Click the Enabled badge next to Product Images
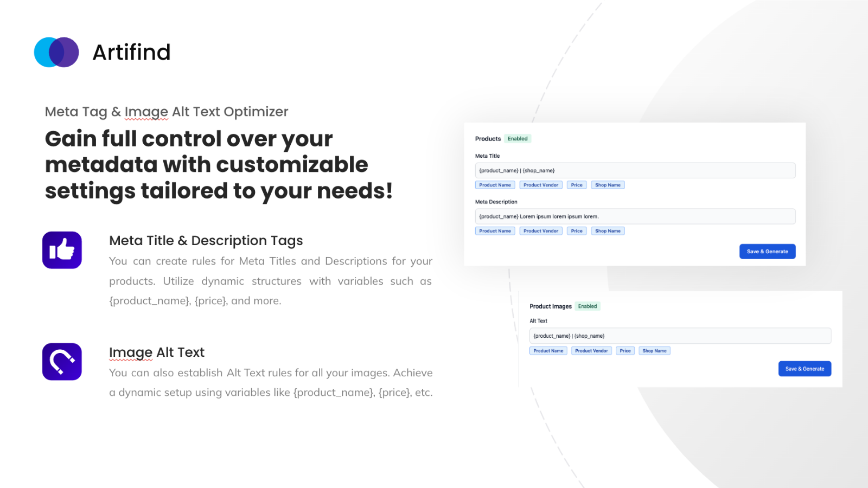Viewport: 868px width, 488px height. click(x=588, y=306)
